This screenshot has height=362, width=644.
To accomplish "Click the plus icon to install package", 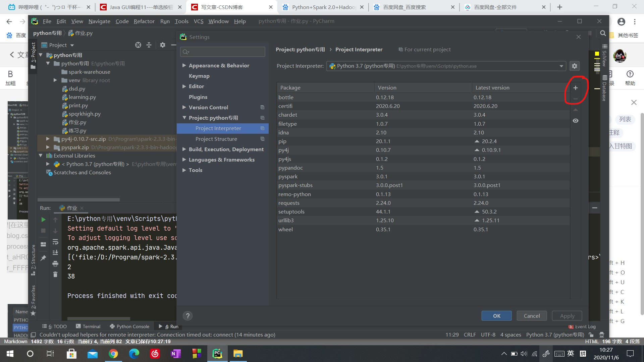I will point(575,88).
